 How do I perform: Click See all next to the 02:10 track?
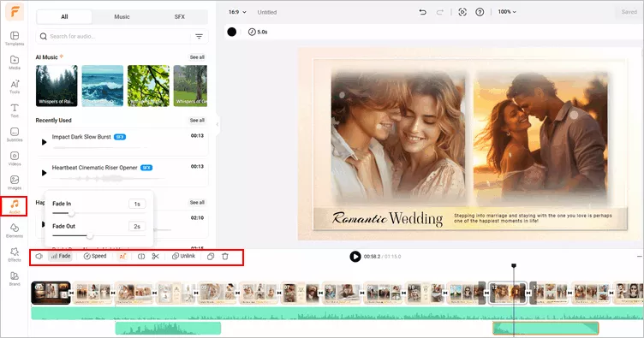(x=197, y=203)
